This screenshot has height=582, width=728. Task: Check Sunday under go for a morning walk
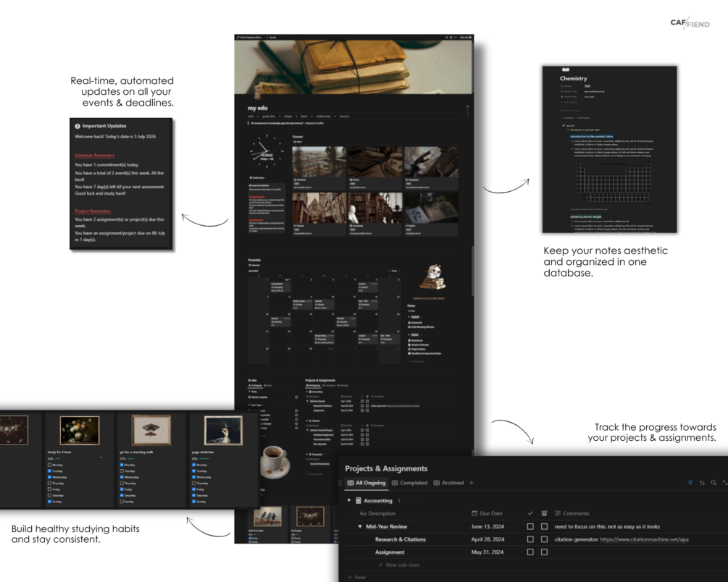[x=122, y=501]
